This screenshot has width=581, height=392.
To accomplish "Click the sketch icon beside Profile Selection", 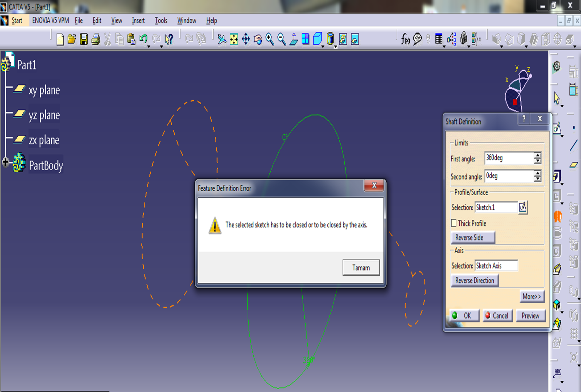I will click(522, 207).
